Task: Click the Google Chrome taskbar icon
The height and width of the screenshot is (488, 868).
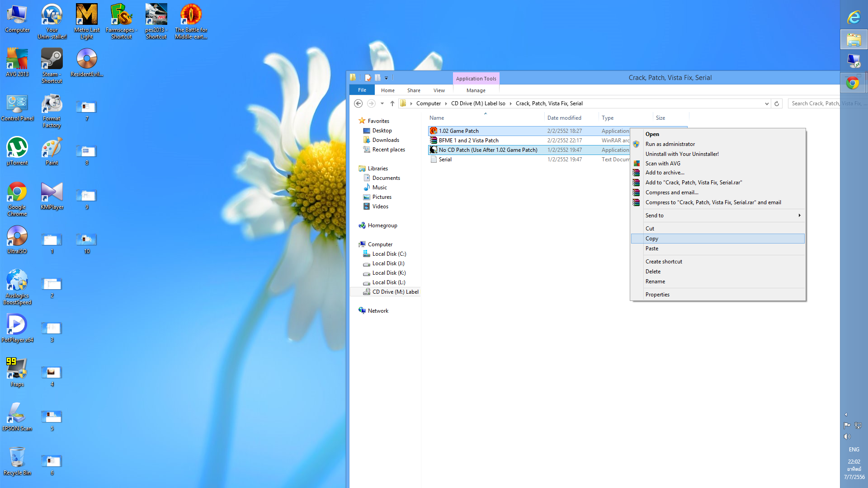Action: (854, 83)
